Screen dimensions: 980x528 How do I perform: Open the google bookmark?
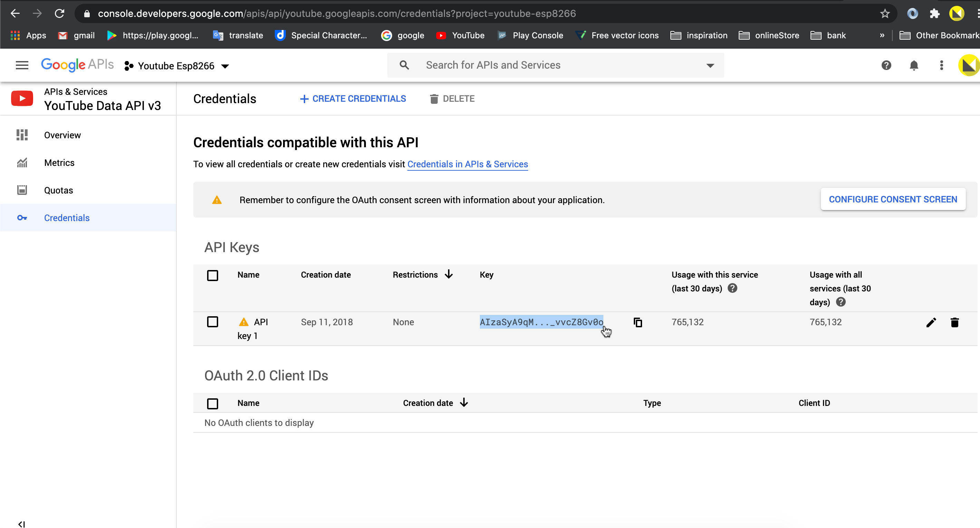[402, 36]
